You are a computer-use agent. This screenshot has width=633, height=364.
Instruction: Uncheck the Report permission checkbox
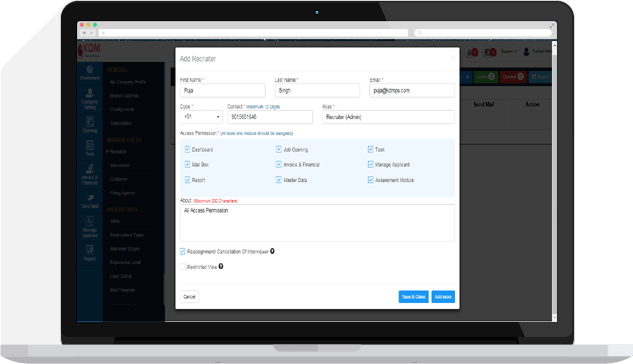pyautogui.click(x=187, y=180)
